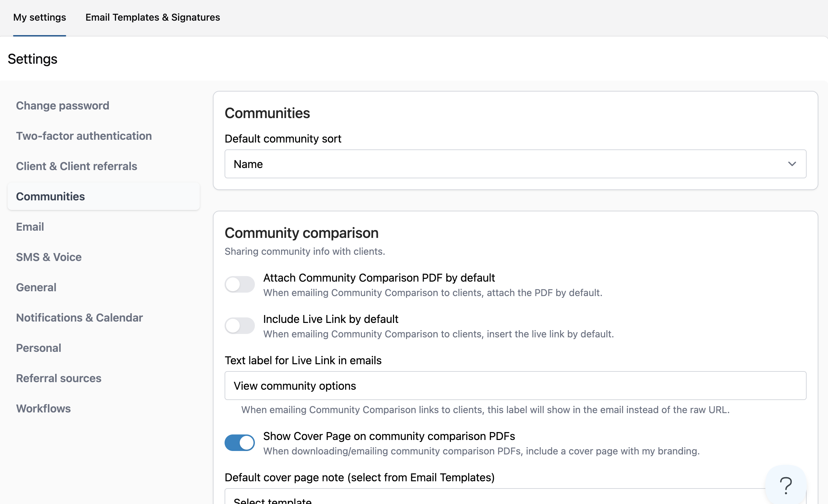Enable Attach Community Comparison PDF toggle

pos(240,284)
